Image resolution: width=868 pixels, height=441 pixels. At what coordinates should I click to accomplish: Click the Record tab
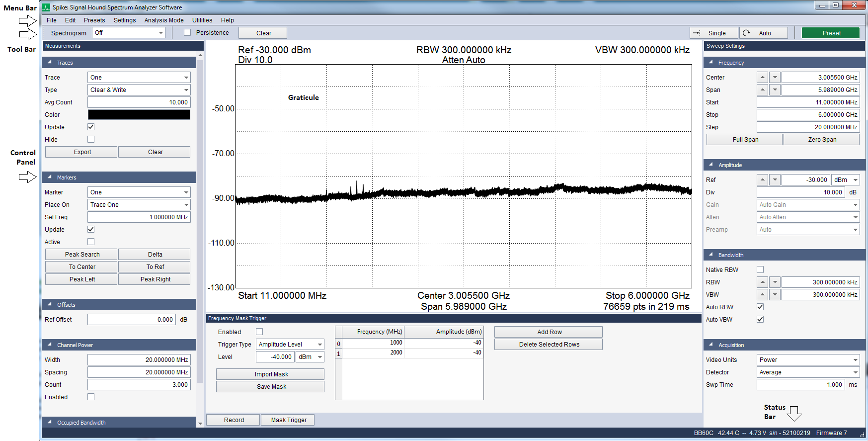tap(233, 420)
